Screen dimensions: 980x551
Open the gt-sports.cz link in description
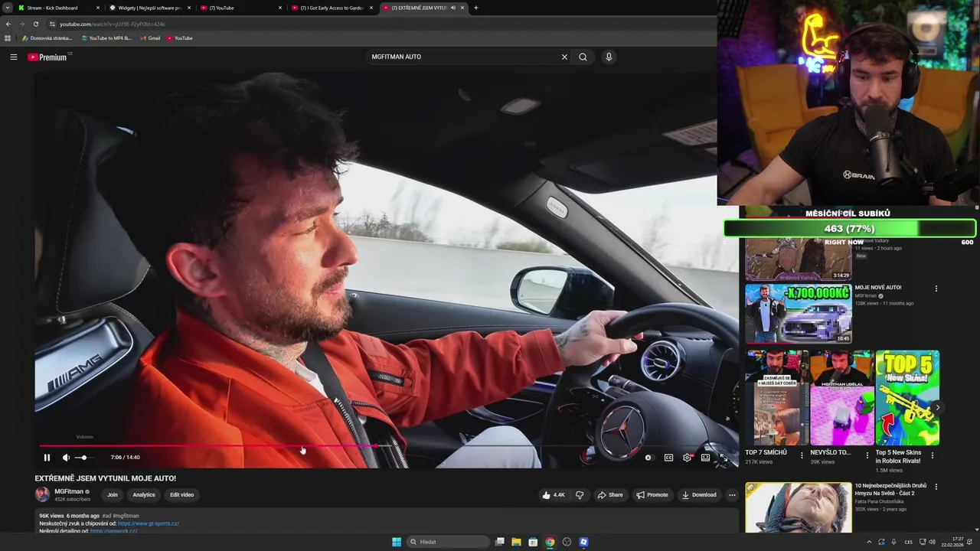pyautogui.click(x=149, y=523)
